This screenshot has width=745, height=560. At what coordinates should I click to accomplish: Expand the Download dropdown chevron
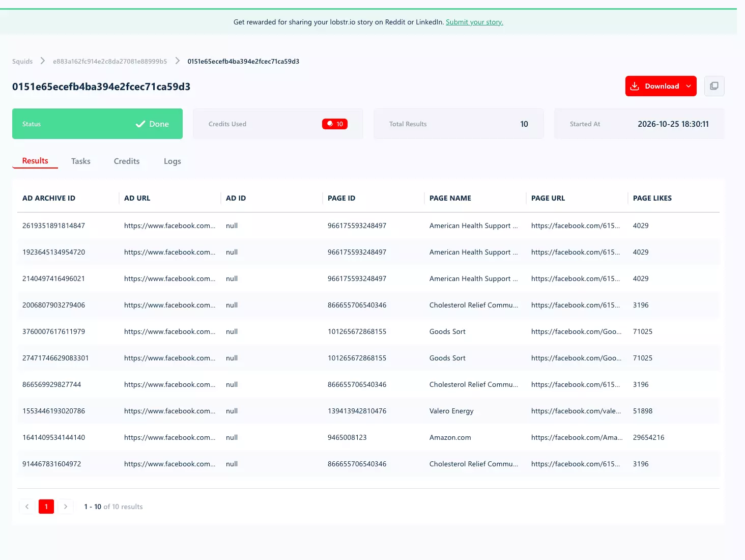[689, 86]
